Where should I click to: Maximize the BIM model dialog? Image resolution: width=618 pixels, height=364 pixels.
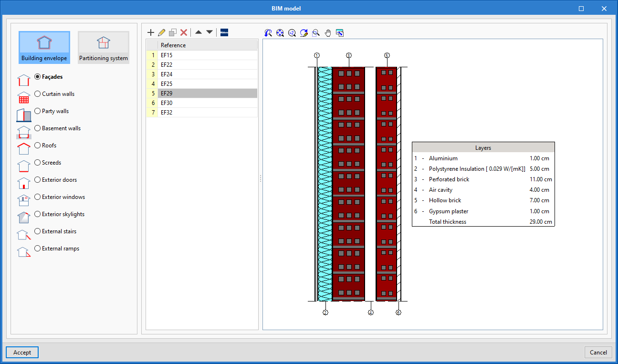(x=581, y=8)
